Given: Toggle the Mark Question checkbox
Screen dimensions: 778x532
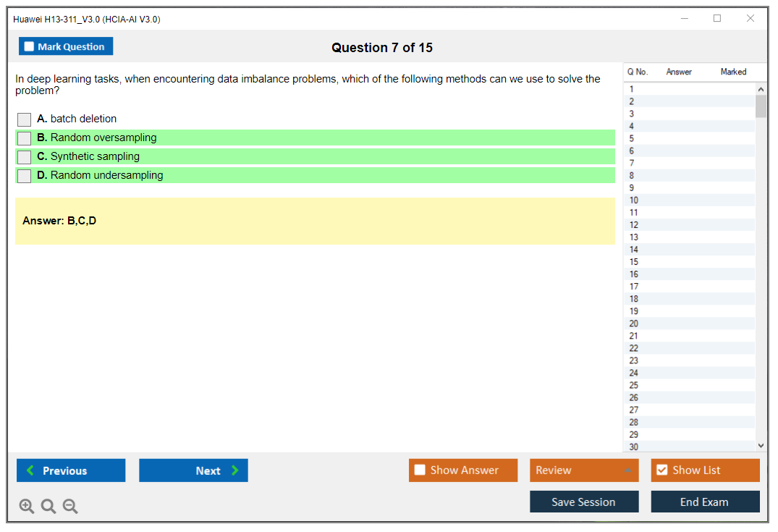Looking at the screenshot, I should (30, 47).
